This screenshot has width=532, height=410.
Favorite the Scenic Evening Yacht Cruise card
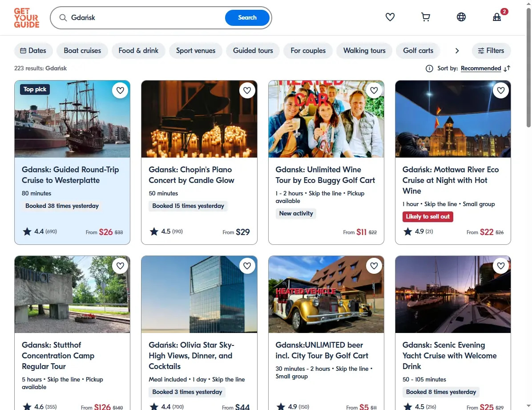click(501, 266)
